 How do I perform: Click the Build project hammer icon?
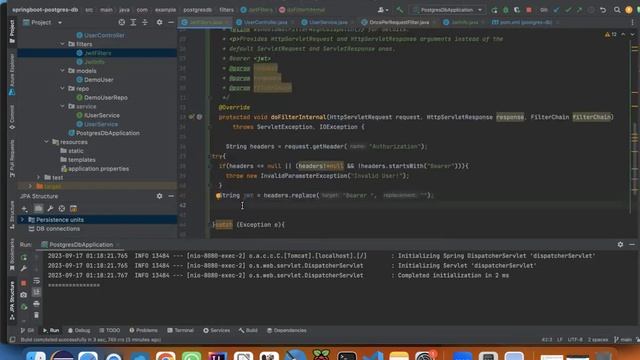pos(400,10)
